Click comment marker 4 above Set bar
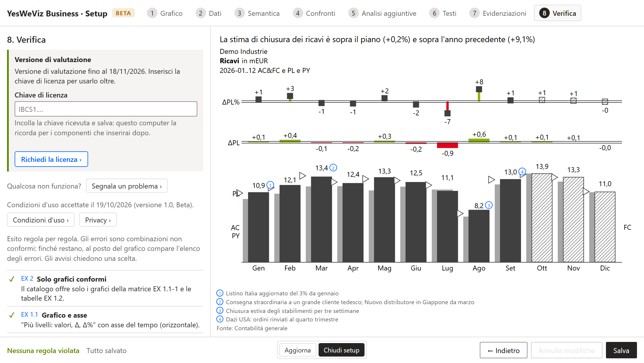The image size is (644, 363). pyautogui.click(x=522, y=172)
